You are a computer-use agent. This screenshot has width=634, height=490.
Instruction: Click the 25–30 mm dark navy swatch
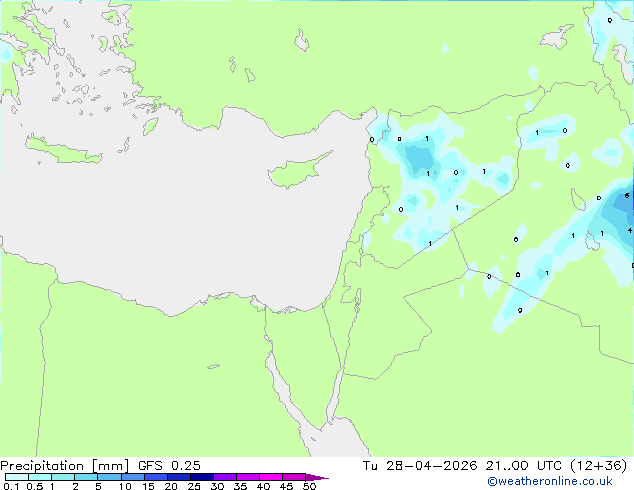point(202,477)
